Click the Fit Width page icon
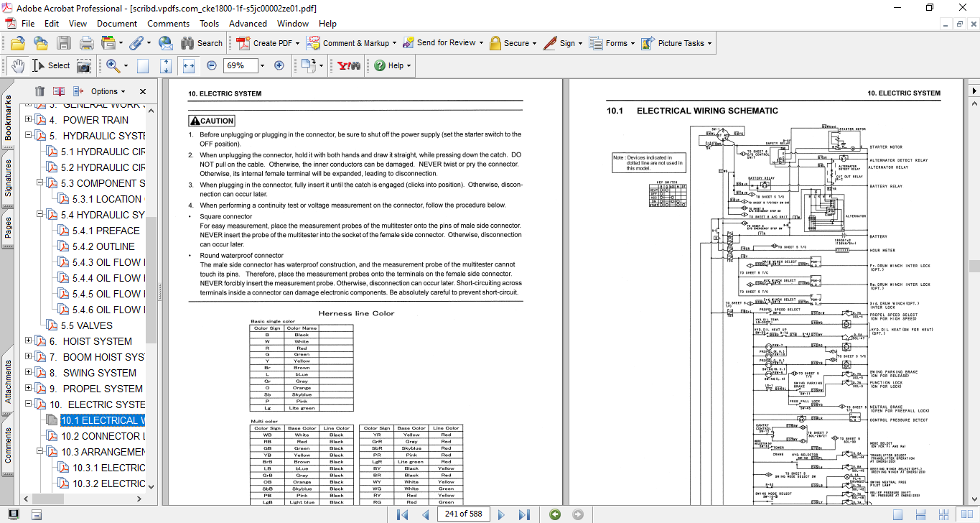980x523 pixels. point(189,65)
